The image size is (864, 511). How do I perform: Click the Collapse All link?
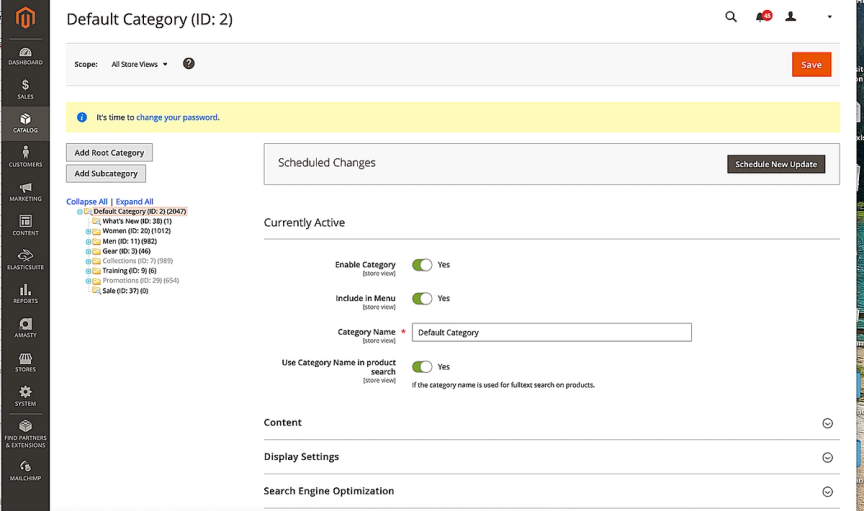point(87,202)
